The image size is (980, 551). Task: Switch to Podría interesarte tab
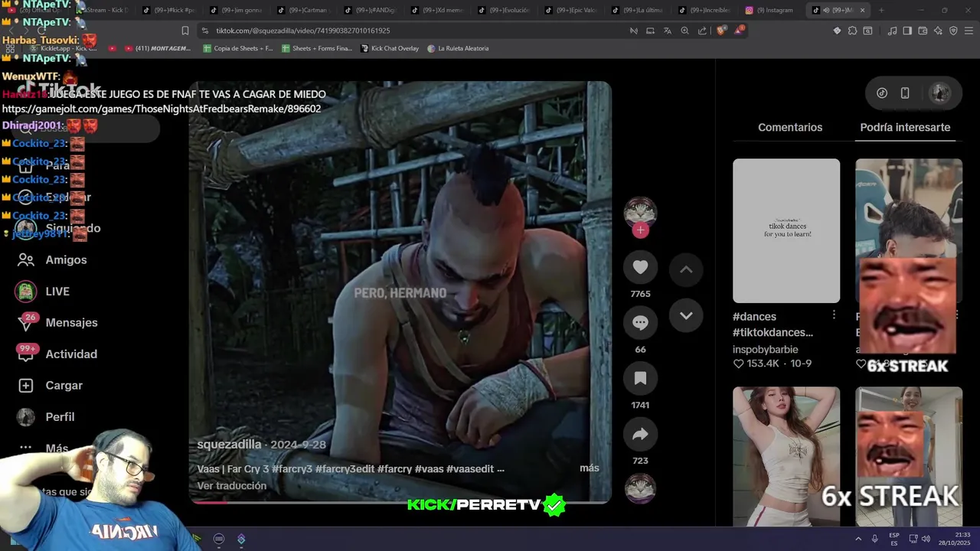tap(905, 128)
